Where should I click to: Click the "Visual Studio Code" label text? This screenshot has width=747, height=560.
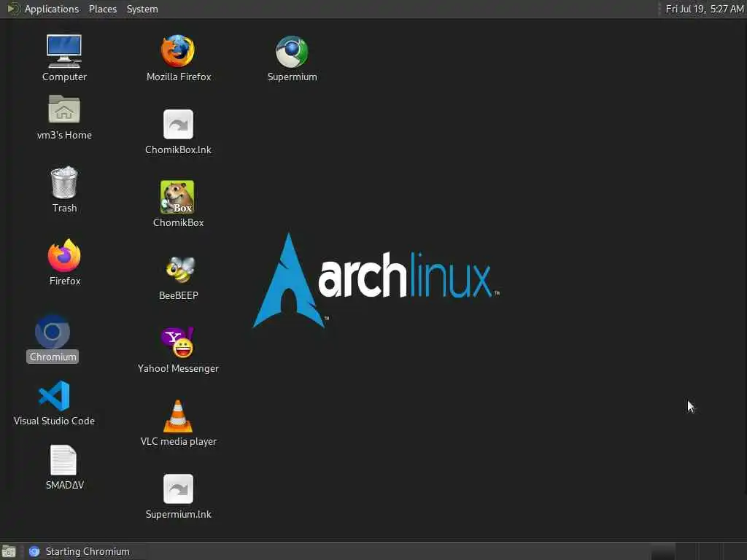(54, 421)
